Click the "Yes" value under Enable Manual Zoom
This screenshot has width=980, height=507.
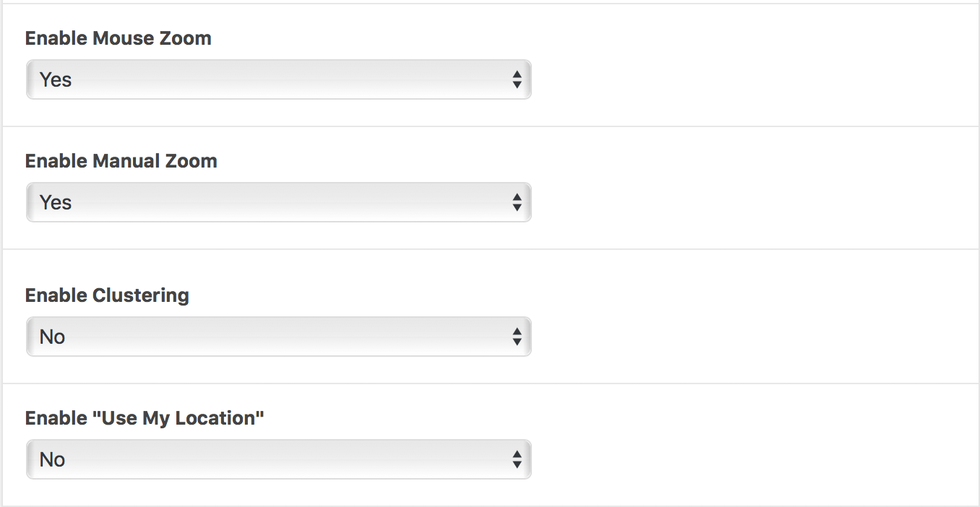pyautogui.click(x=56, y=202)
